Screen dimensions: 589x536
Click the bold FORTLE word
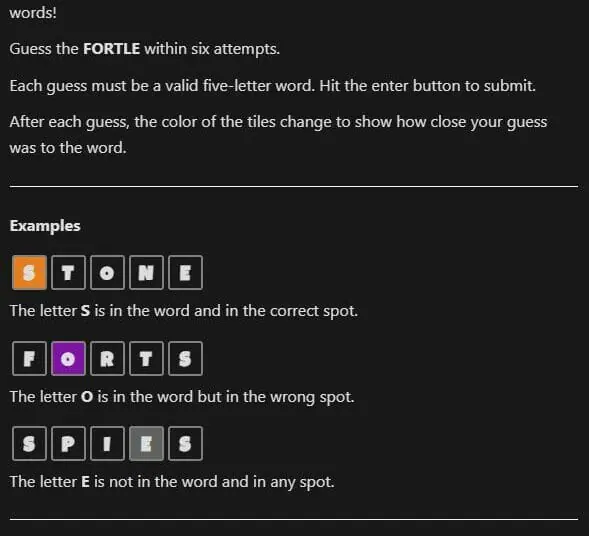tap(112, 49)
